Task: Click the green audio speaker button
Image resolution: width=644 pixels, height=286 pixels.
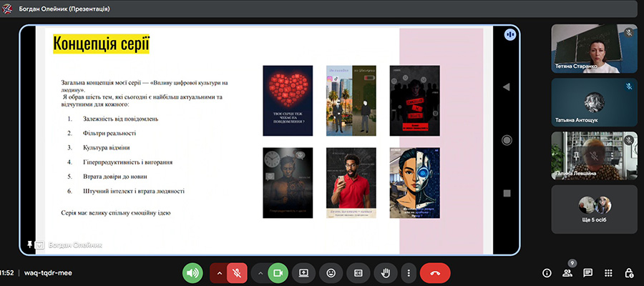Action: [192, 272]
